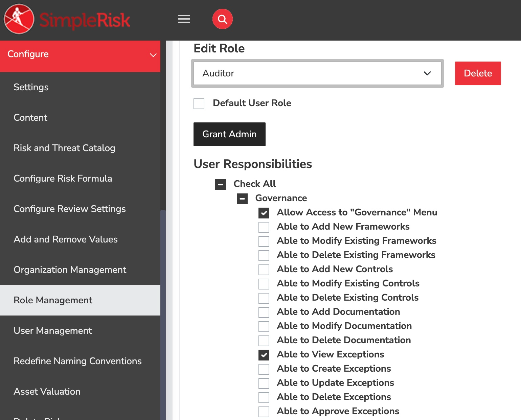
Task: Open the hamburger navigation menu
Action: click(184, 19)
